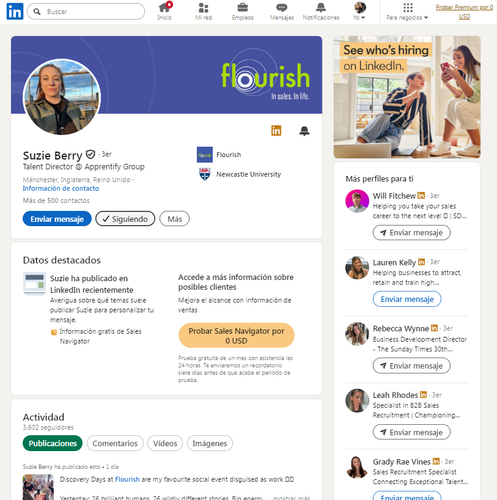Image resolution: width=497 pixels, height=500 pixels.
Task: Click Enviar mensaje to Suzie Berry
Action: click(57, 219)
